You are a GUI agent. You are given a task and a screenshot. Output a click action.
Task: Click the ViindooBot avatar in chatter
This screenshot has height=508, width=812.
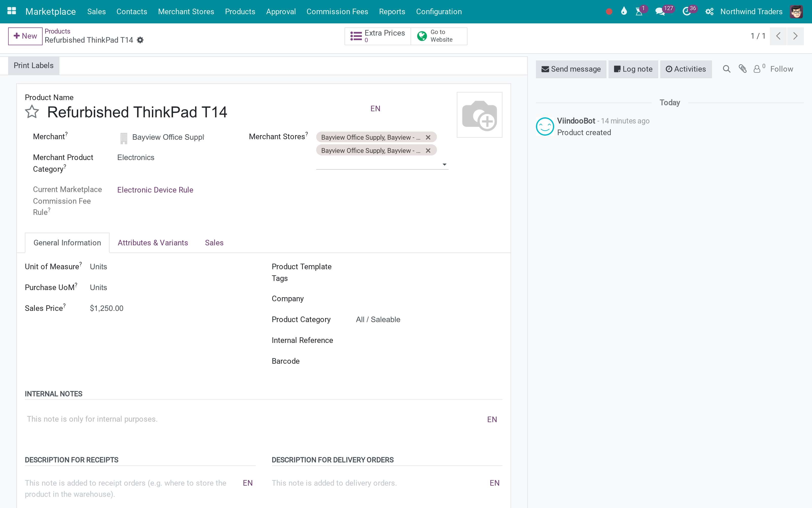point(545,126)
